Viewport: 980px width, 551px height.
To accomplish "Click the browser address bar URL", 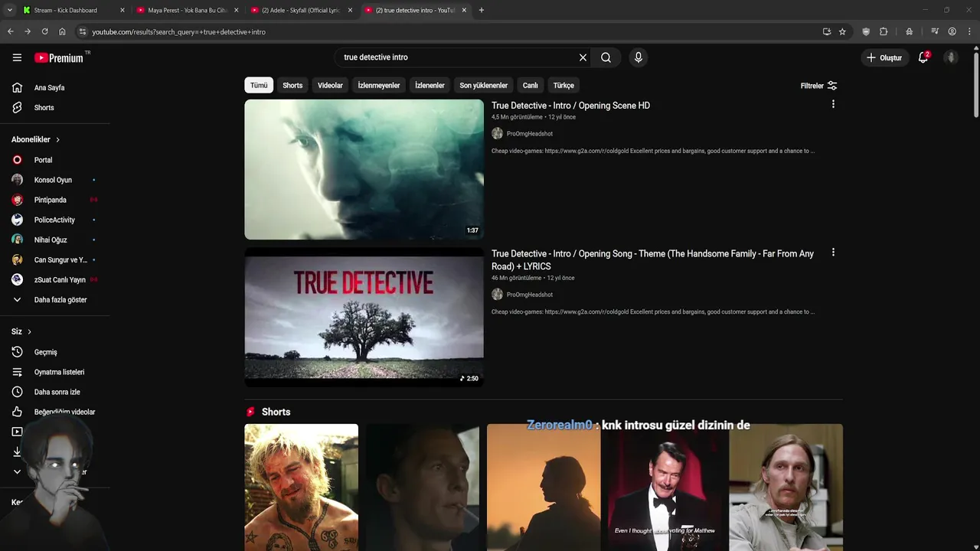I will [x=179, y=32].
